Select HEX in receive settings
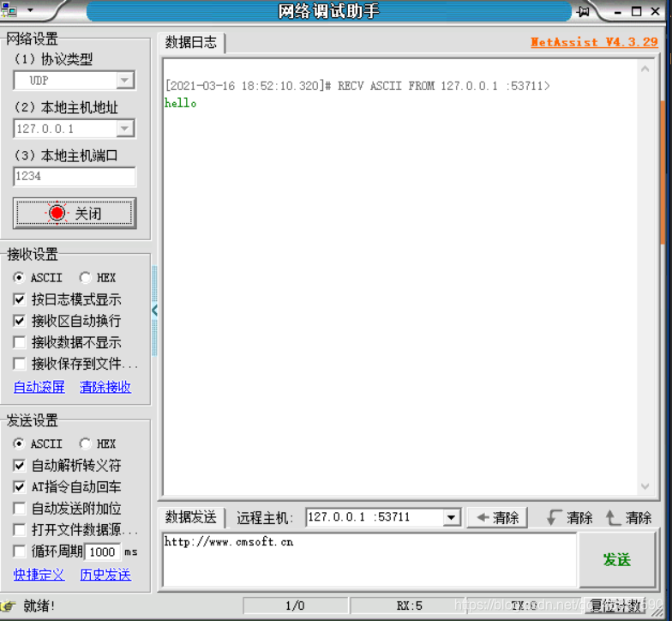The image size is (672, 621). coord(98,278)
